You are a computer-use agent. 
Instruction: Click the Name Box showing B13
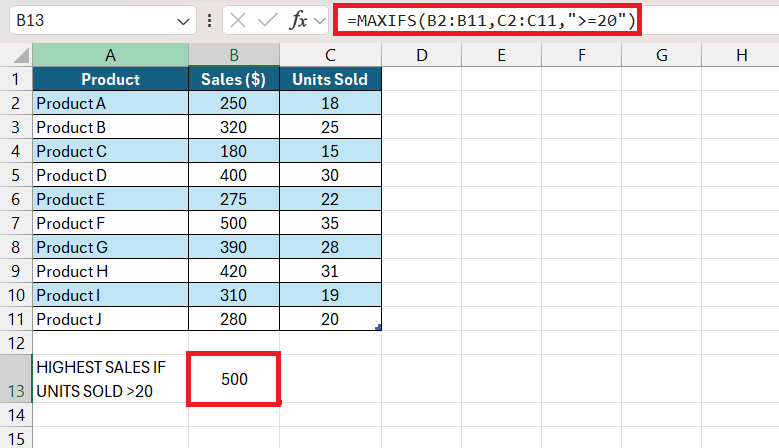[x=103, y=20]
